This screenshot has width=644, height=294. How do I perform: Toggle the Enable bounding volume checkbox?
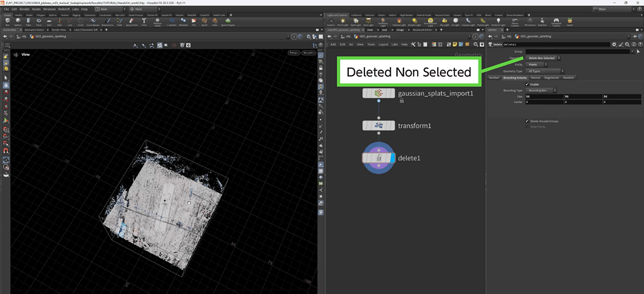(x=526, y=84)
